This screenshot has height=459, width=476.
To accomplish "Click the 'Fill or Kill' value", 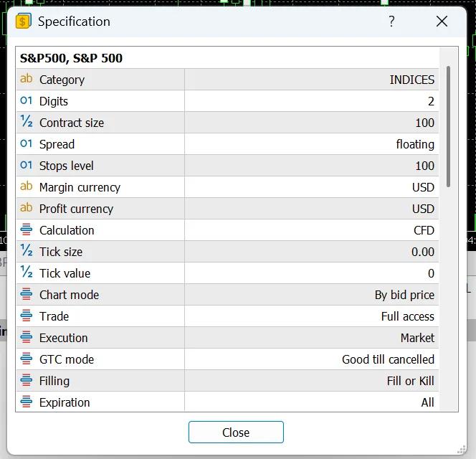I will click(x=411, y=382).
